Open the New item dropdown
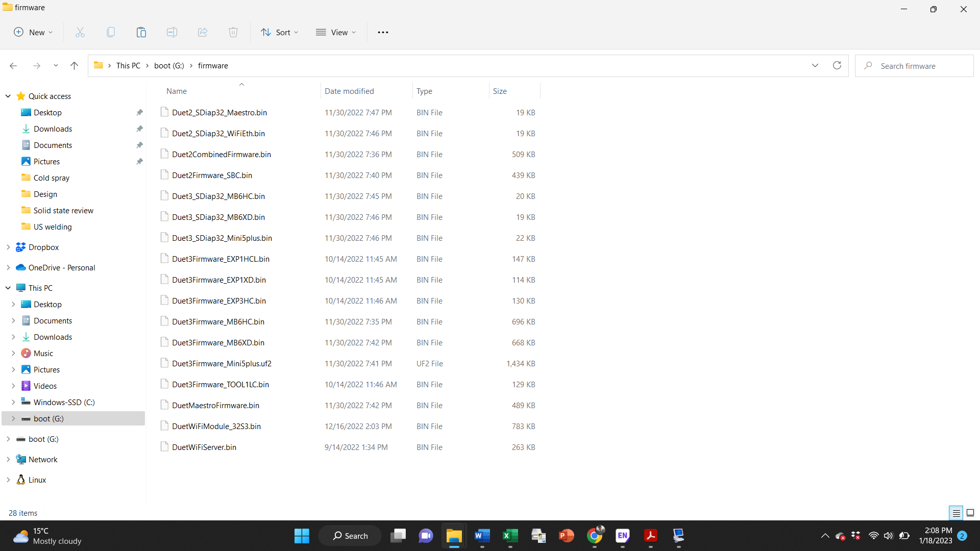The image size is (980, 551). coord(33,32)
